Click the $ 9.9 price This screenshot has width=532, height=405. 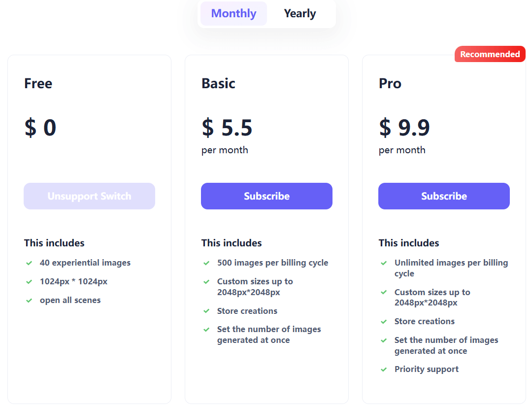404,128
